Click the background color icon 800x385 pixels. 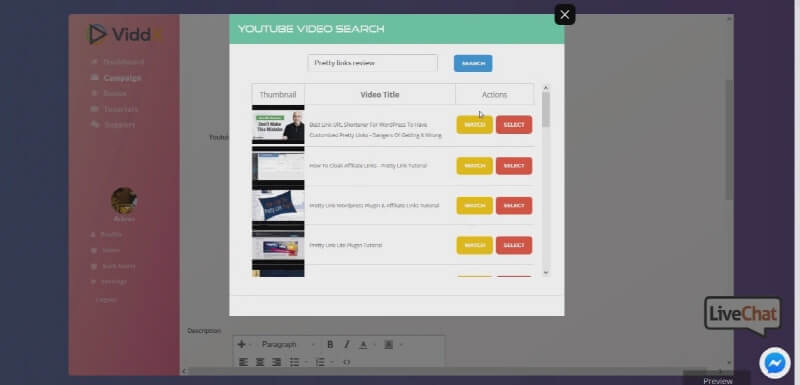[389, 345]
